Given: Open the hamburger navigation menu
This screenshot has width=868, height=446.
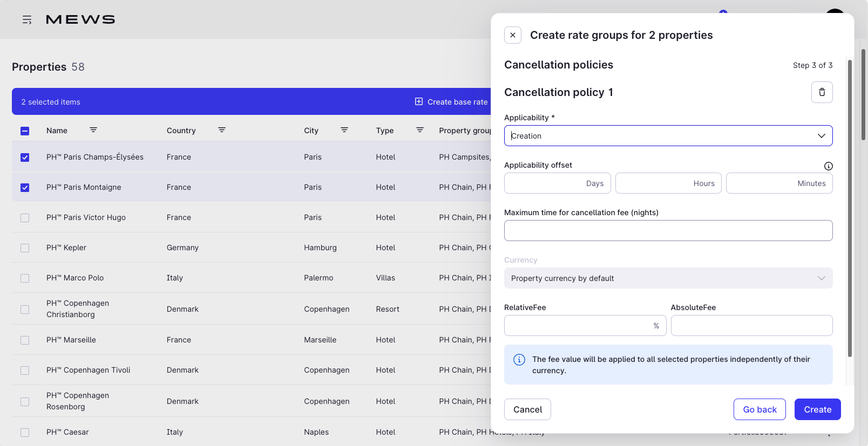Looking at the screenshot, I should coord(27,20).
